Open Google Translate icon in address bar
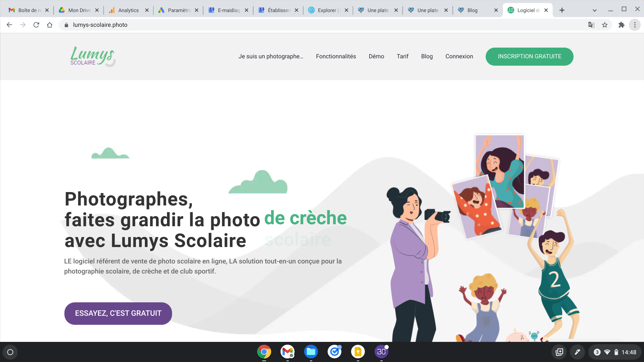Viewport: 644px width, 362px height. 591,25
